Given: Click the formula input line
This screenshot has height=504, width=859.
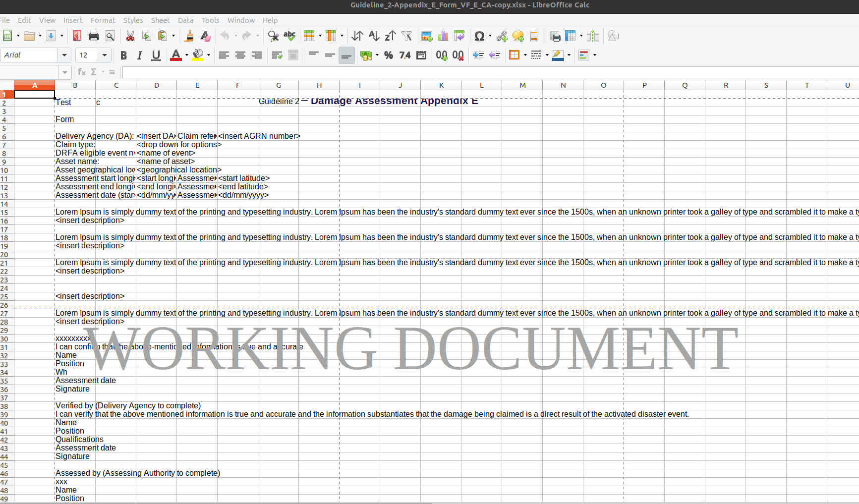Looking at the screenshot, I should tap(490, 72).
